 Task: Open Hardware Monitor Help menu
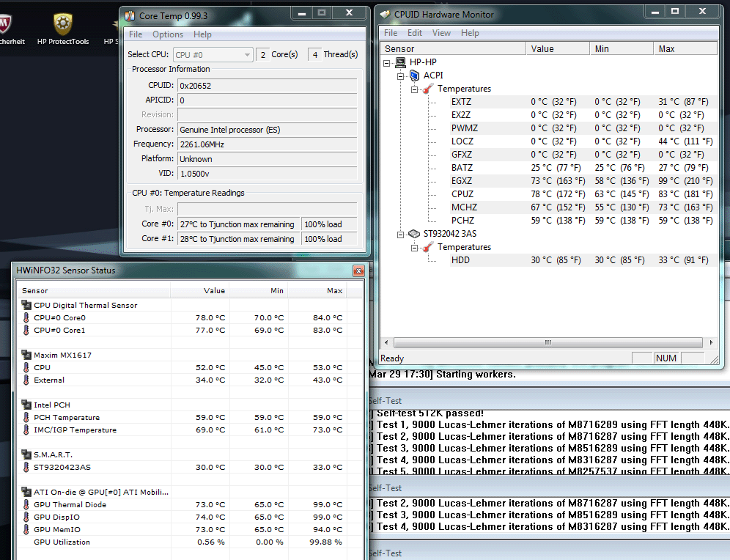coord(470,33)
